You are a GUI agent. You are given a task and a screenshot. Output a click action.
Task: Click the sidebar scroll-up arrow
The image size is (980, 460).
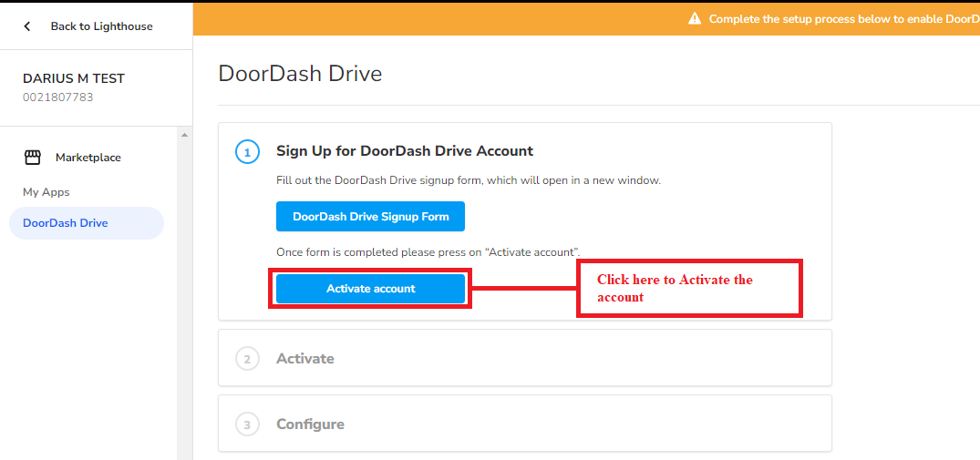[x=185, y=136]
